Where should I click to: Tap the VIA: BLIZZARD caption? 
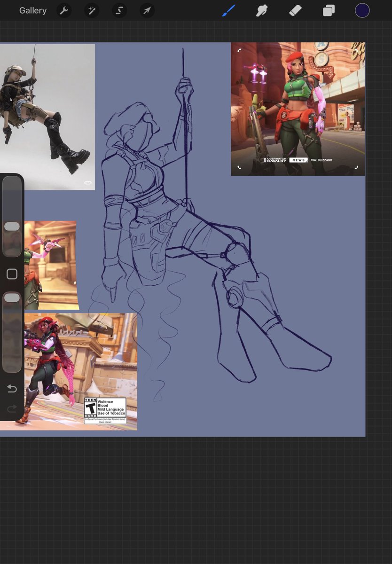[321, 160]
